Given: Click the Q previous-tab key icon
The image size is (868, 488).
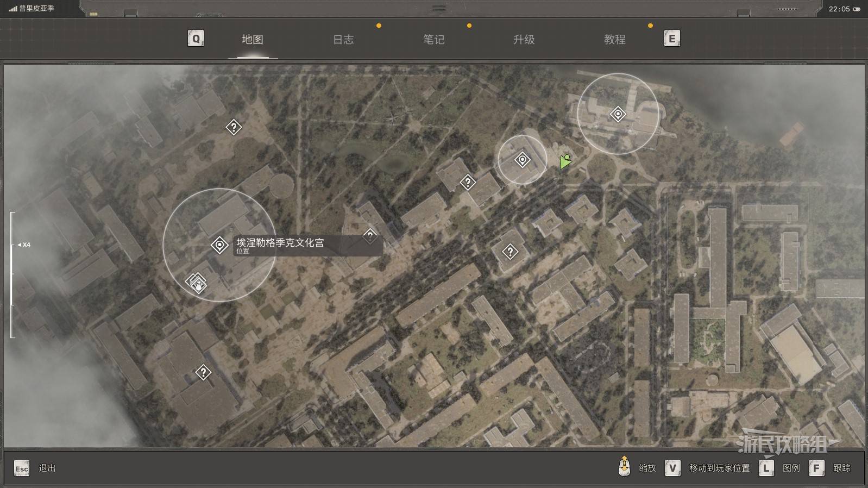Looking at the screenshot, I should (x=196, y=39).
